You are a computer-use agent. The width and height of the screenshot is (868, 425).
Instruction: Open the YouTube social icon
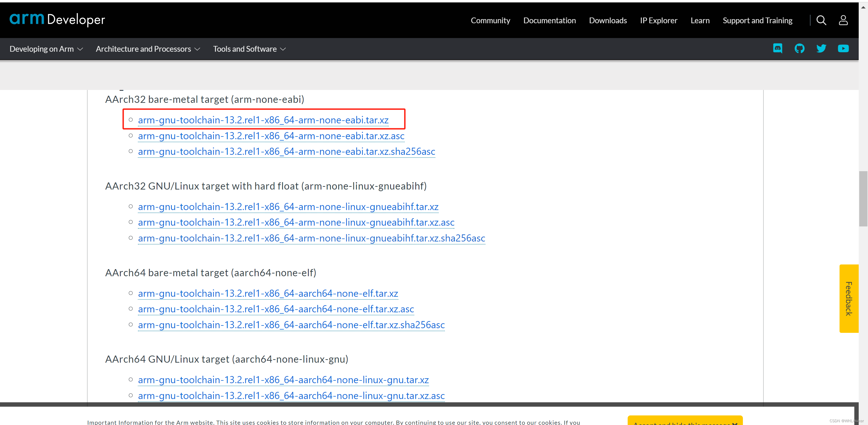[843, 48]
